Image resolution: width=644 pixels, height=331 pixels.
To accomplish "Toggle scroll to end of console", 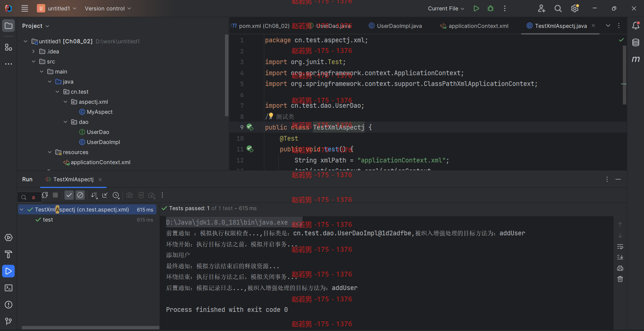I will click(620, 257).
